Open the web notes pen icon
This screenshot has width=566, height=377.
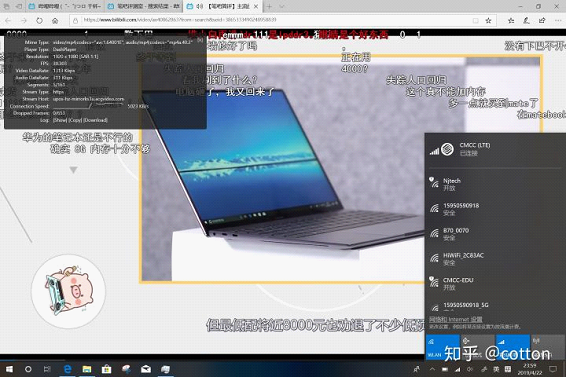pyautogui.click(x=526, y=21)
